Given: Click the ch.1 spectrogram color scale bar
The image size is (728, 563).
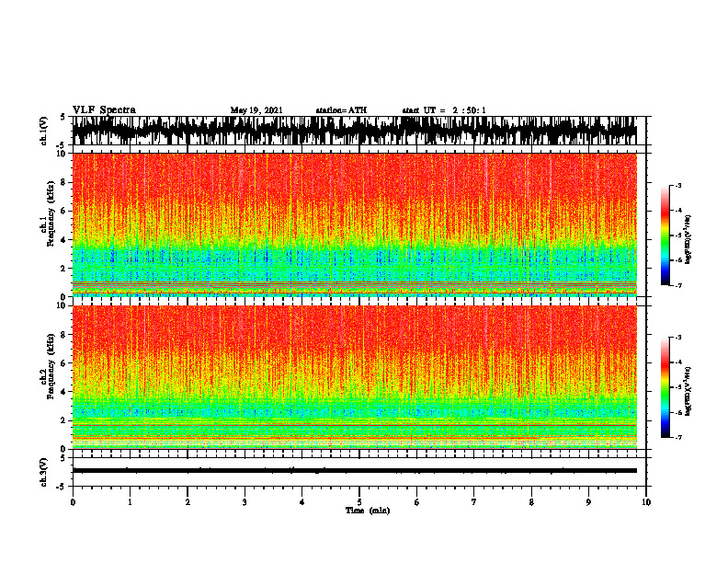Looking at the screenshot, I should pyautogui.click(x=665, y=236).
